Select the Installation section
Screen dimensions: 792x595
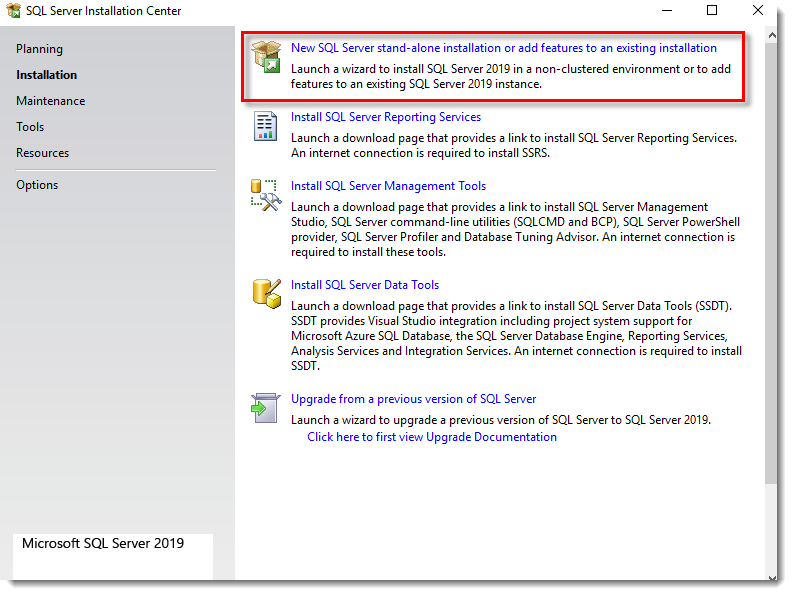[46, 75]
